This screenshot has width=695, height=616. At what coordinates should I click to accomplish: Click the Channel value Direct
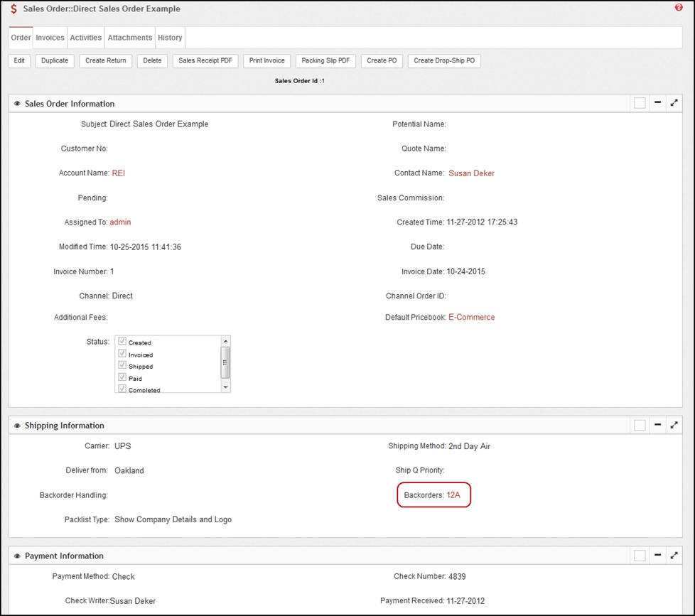pyautogui.click(x=122, y=296)
